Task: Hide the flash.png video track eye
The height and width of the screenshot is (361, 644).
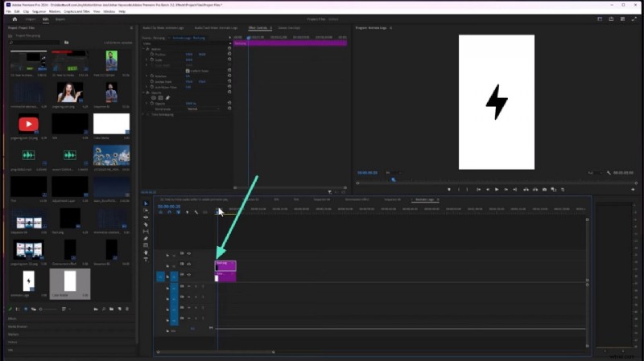Action: [x=189, y=265]
